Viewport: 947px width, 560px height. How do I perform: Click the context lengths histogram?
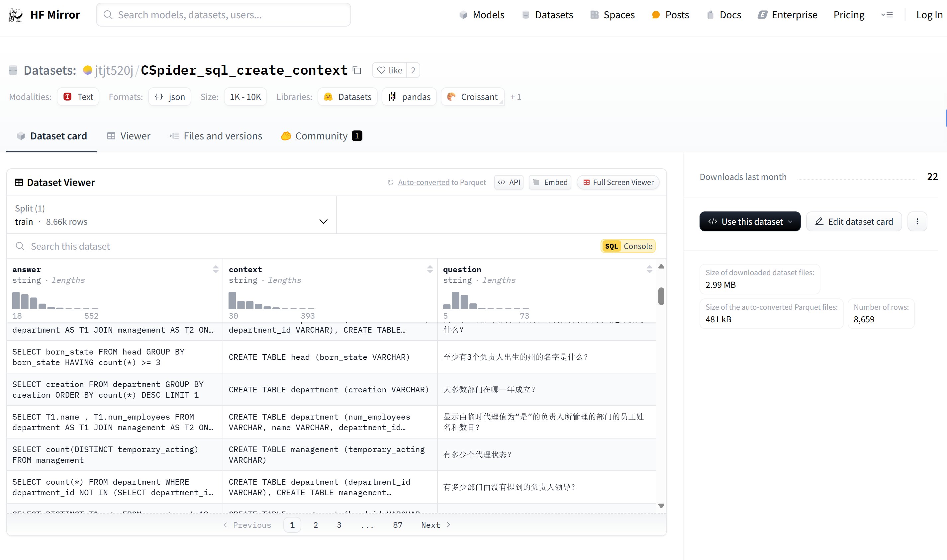pyautogui.click(x=271, y=300)
